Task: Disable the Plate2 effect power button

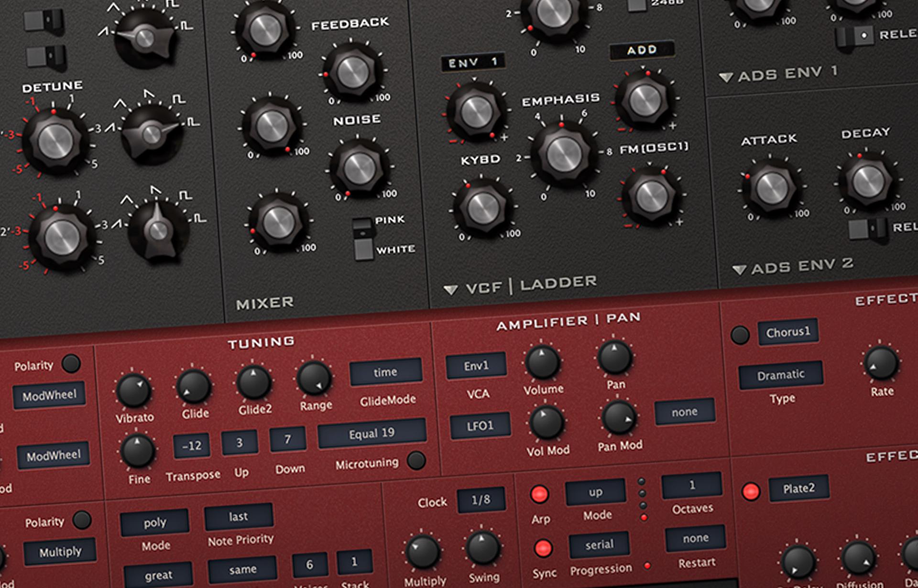Action: tap(751, 491)
